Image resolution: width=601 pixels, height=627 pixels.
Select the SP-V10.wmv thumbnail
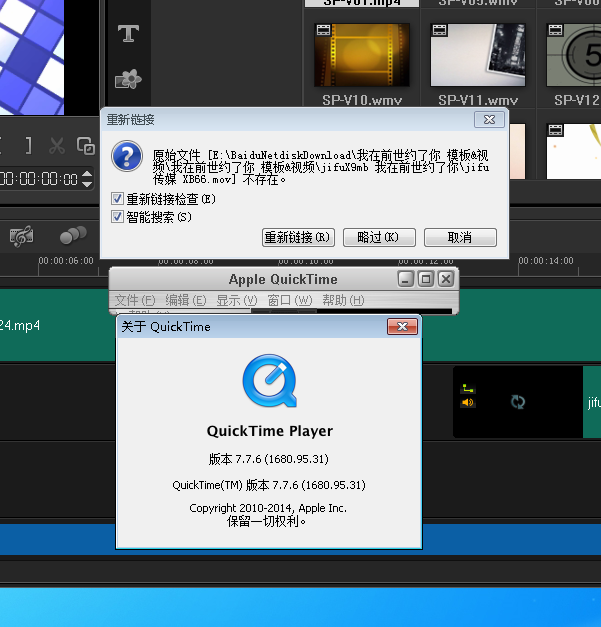pos(362,55)
